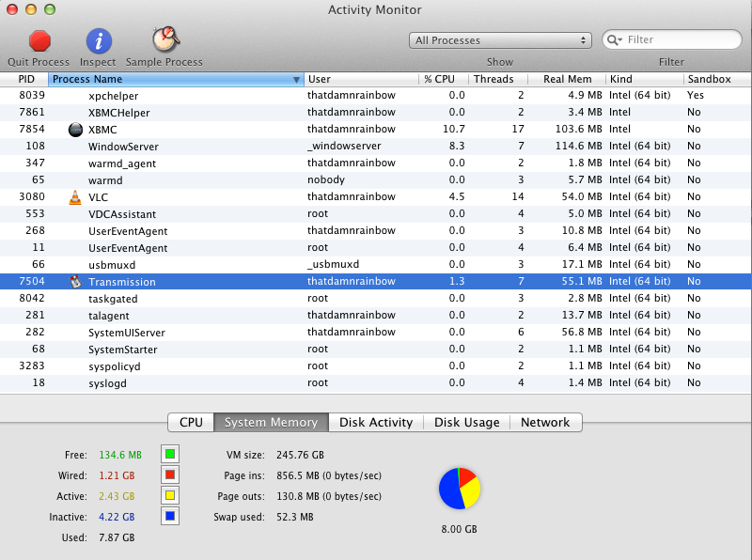Select the VLC traffic cone icon

(x=75, y=197)
